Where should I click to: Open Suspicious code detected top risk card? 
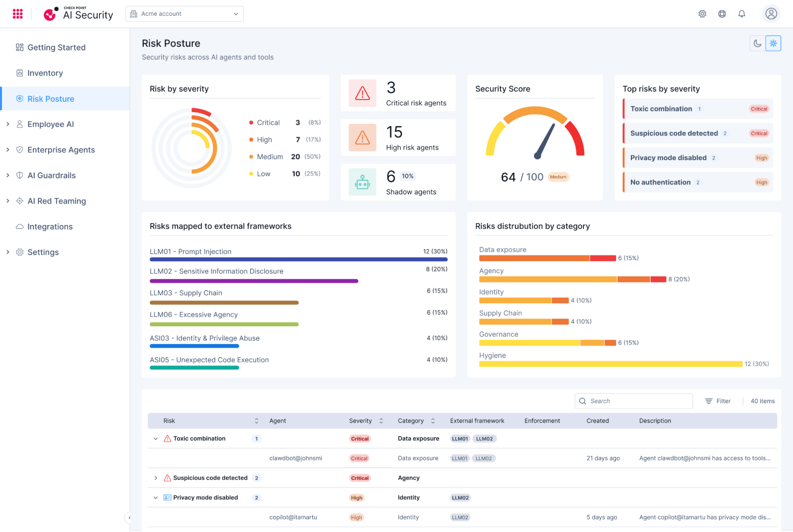pyautogui.click(x=698, y=133)
